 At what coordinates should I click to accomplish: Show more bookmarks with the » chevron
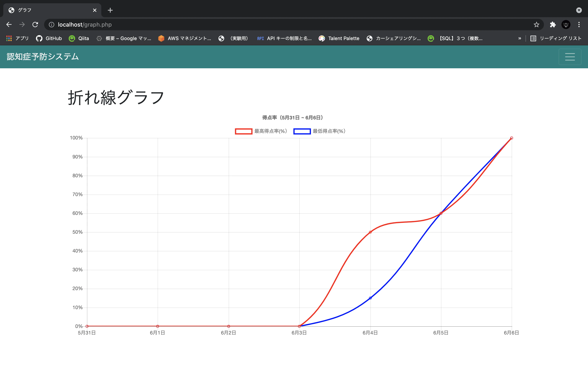tap(519, 38)
